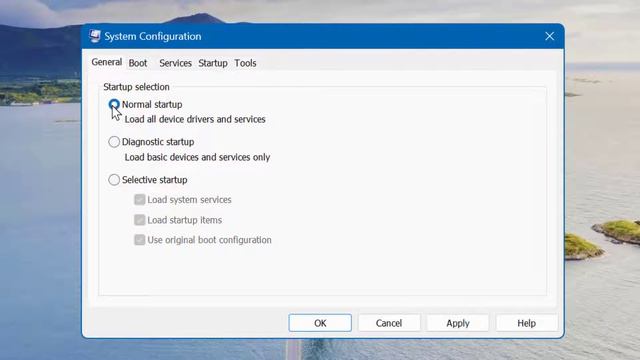Click the 'Load all device drivers and services' text
The height and width of the screenshot is (360, 640).
point(195,119)
